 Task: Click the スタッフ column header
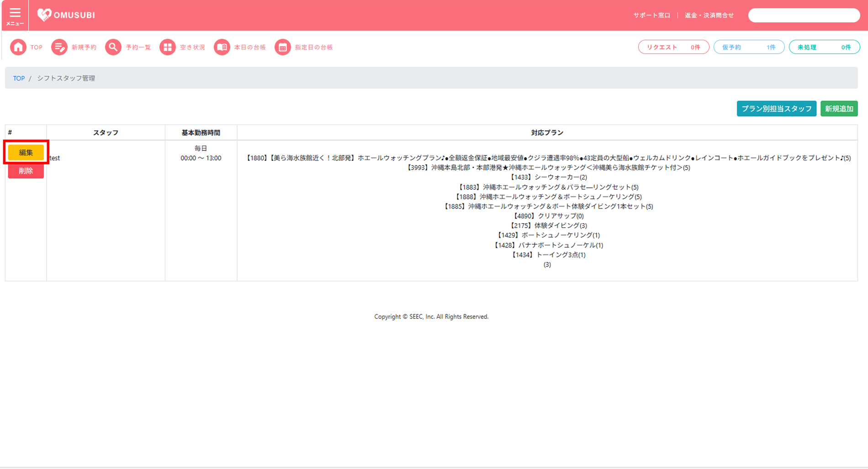pyautogui.click(x=106, y=133)
